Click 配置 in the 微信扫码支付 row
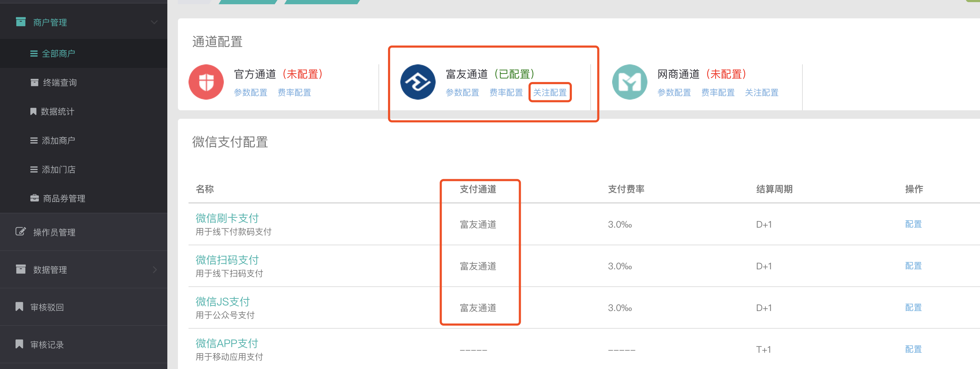Screen dimensions: 980x369 point(913,266)
